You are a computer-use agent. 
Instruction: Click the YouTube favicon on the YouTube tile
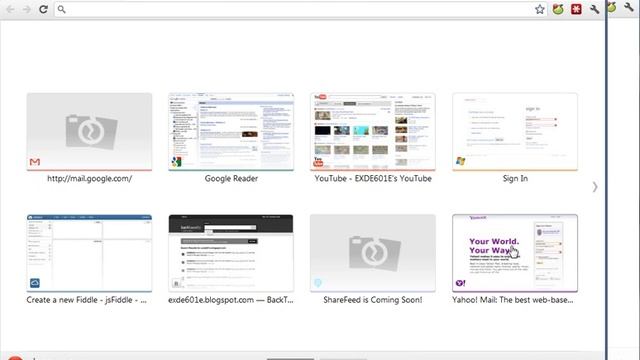point(318,162)
